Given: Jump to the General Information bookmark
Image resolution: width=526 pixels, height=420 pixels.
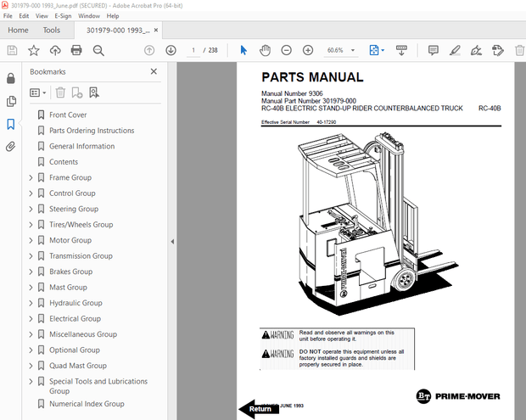Looking at the screenshot, I should pos(81,146).
